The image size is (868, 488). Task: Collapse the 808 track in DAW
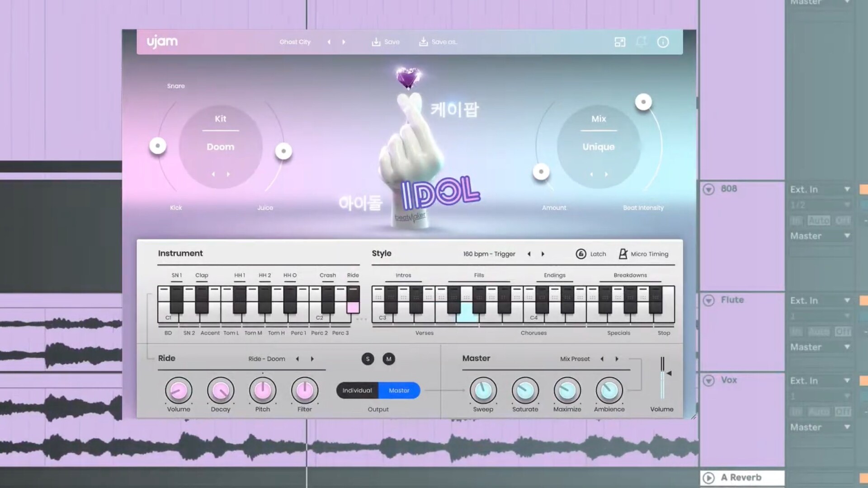click(708, 189)
